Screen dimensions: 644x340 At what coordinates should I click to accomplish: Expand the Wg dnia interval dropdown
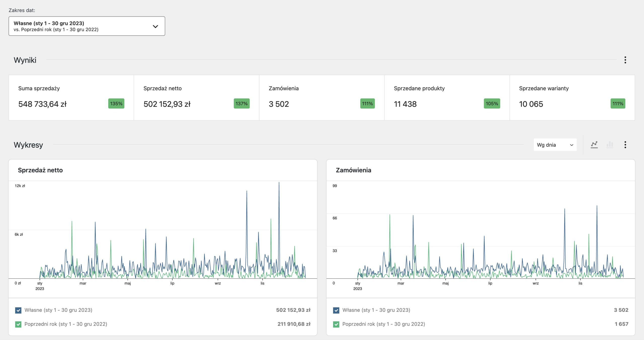click(x=555, y=145)
